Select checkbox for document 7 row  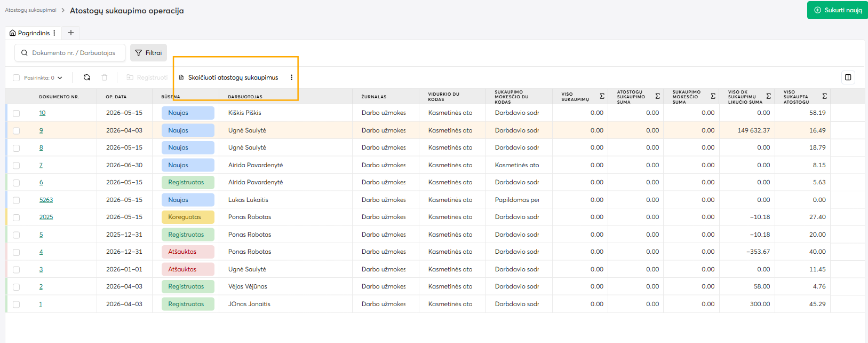point(16,165)
